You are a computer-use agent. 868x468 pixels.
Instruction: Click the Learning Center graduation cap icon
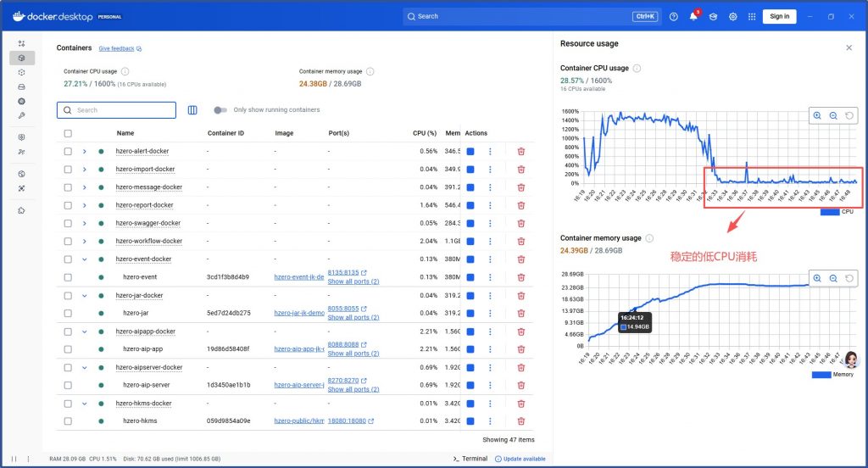coord(713,17)
